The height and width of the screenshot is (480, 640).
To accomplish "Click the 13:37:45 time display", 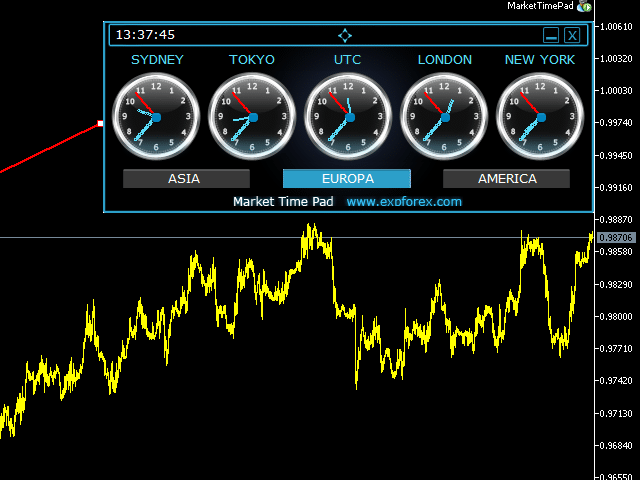I will [x=145, y=35].
